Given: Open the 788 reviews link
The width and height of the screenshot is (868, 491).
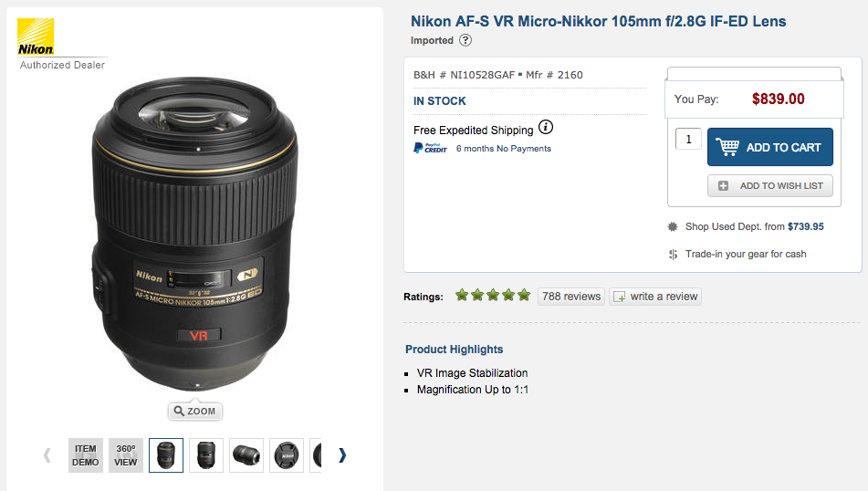Looking at the screenshot, I should click(571, 296).
